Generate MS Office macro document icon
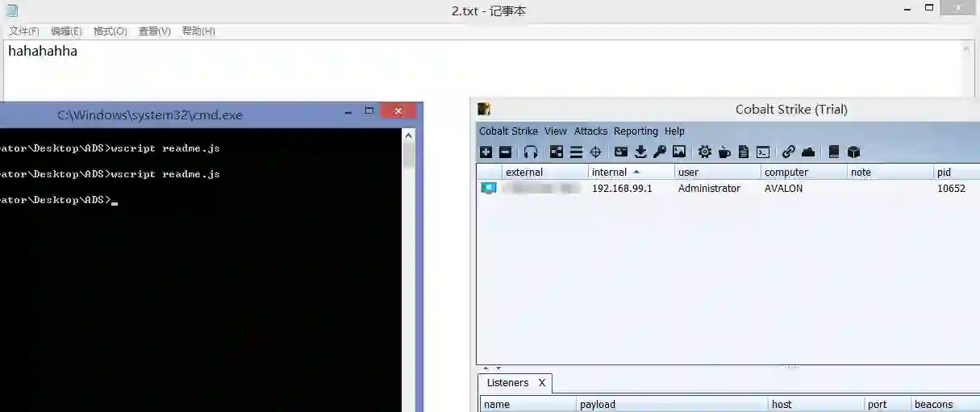The width and height of the screenshot is (980, 412). [744, 152]
